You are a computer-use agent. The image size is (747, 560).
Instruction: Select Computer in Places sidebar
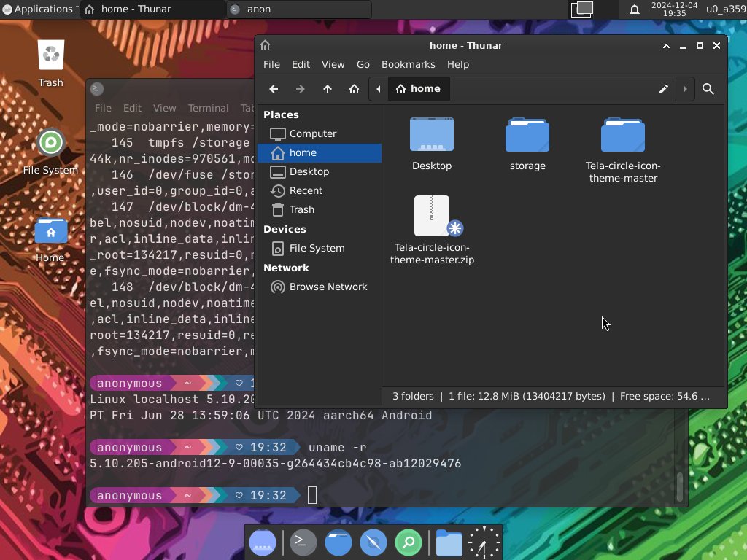click(x=320, y=134)
